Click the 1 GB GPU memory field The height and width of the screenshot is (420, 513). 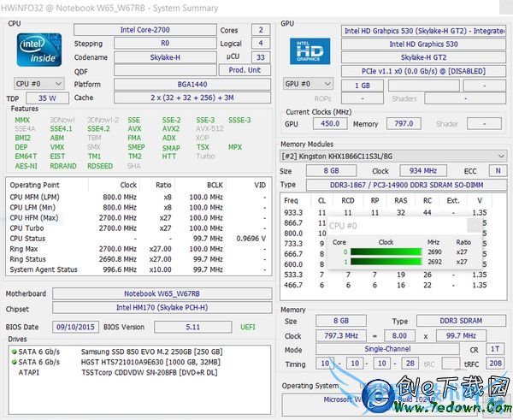click(x=363, y=86)
